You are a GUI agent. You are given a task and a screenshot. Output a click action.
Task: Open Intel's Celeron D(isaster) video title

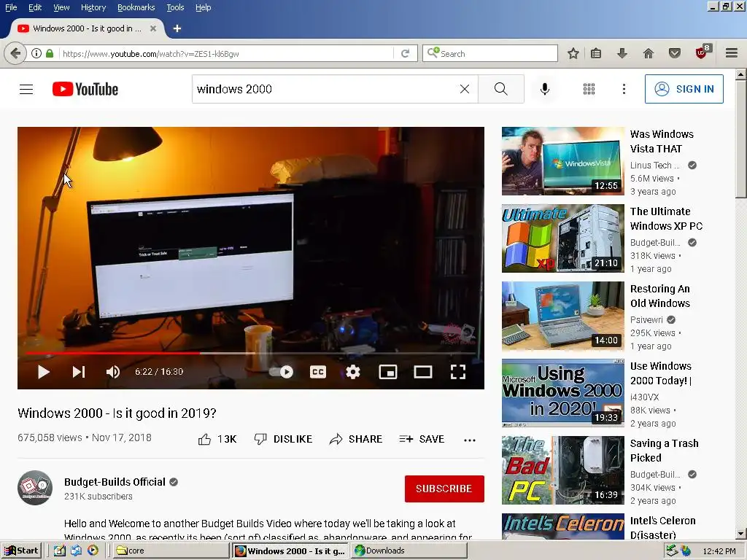(x=662, y=528)
